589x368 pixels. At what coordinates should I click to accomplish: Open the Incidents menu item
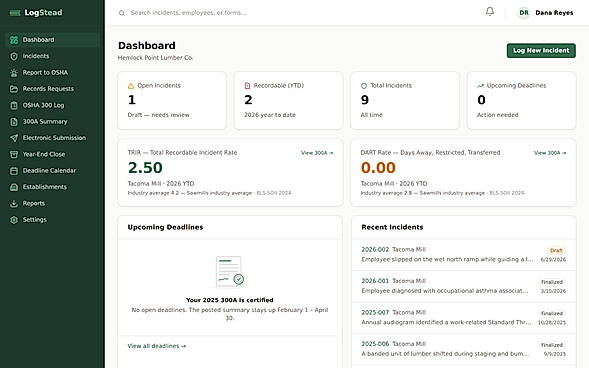pos(52,56)
